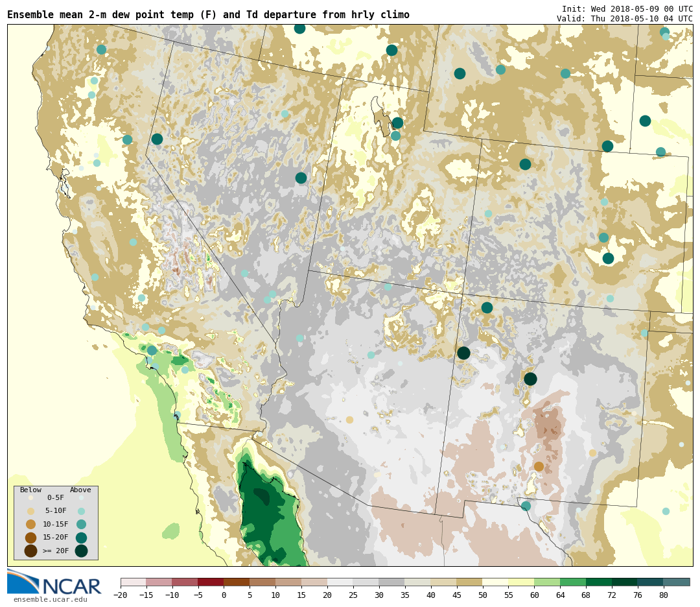Click the '15-20F' legend label
This screenshot has width=700, height=607.
[56, 538]
